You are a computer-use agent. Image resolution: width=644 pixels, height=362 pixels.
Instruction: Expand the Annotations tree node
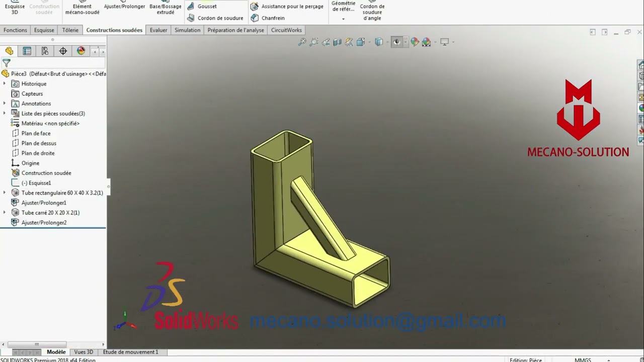(5, 104)
